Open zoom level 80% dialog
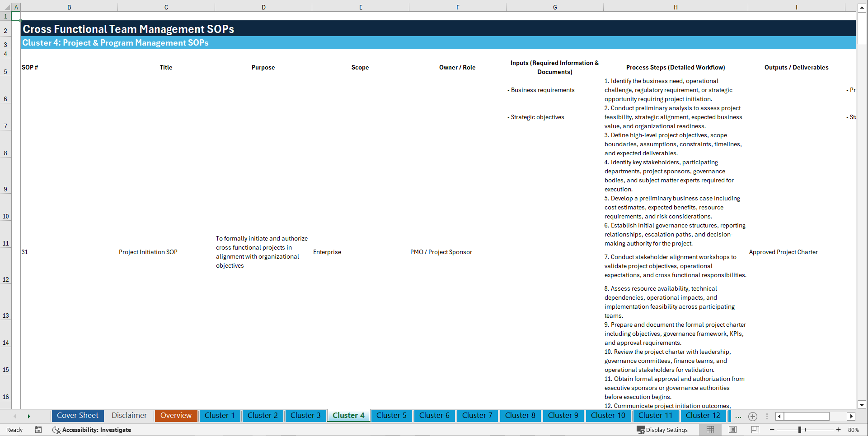 click(854, 430)
